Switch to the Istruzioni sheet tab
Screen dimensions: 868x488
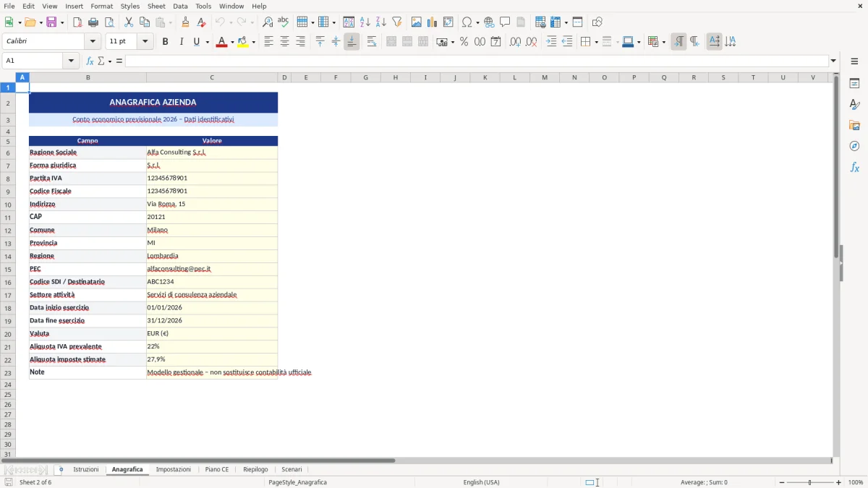pyautogui.click(x=86, y=469)
